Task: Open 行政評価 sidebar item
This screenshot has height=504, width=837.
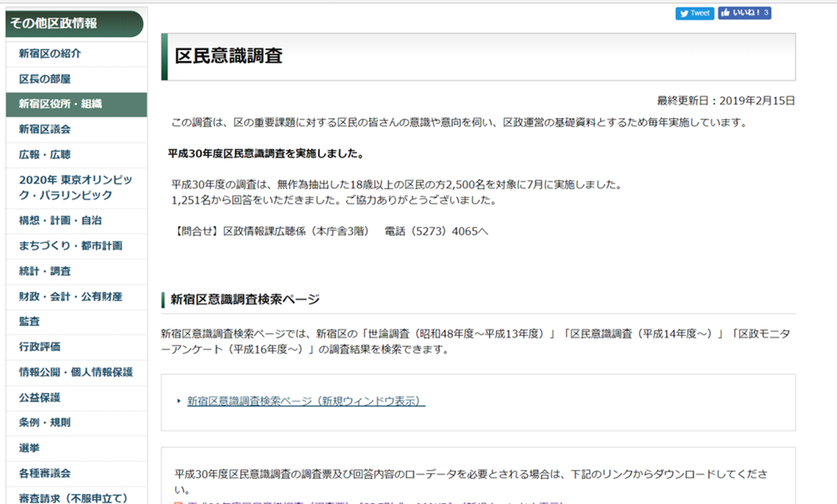Action: coord(76,347)
